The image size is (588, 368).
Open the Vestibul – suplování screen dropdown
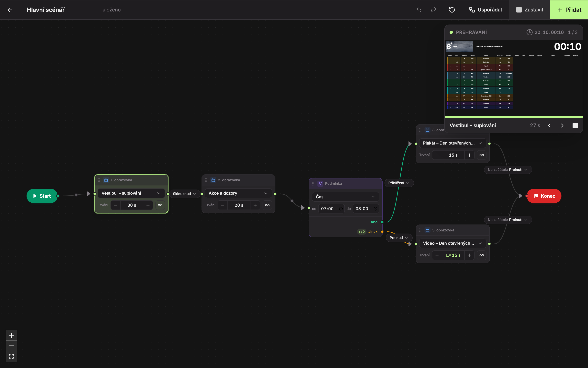pos(131,193)
